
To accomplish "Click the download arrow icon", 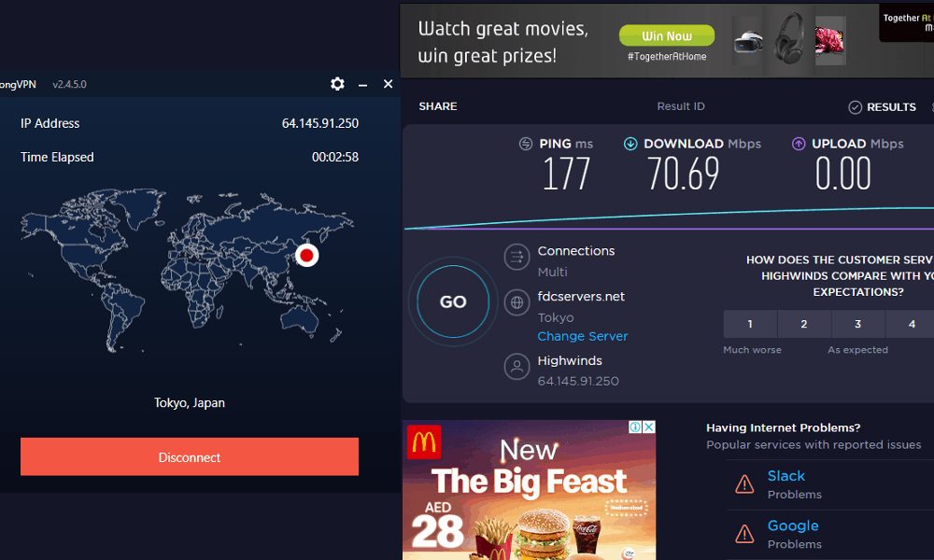I will click(x=630, y=144).
